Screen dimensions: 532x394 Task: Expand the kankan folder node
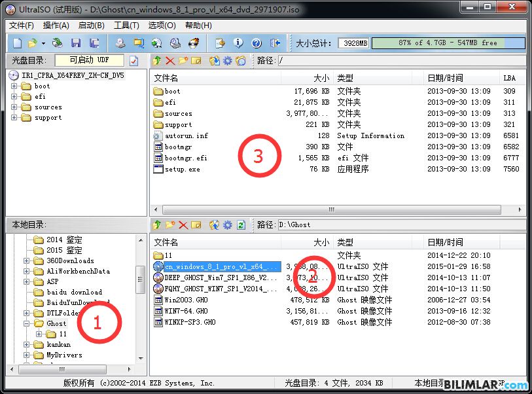click(26, 345)
